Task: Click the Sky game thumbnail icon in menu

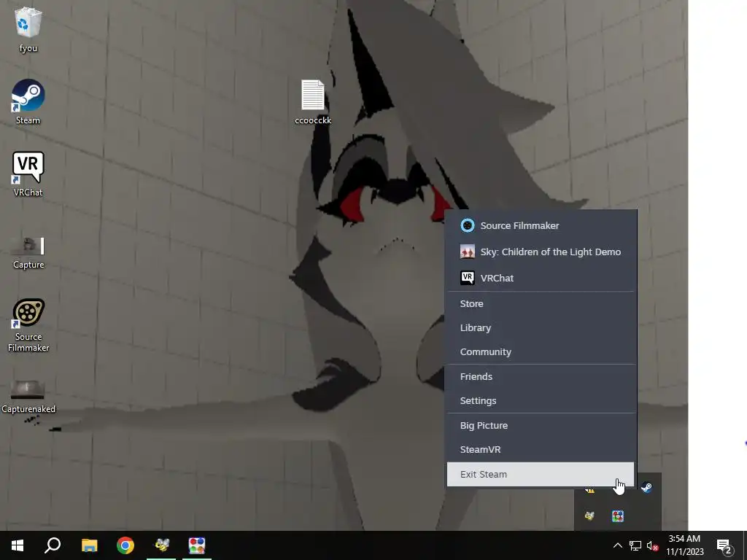Action: pyautogui.click(x=468, y=252)
